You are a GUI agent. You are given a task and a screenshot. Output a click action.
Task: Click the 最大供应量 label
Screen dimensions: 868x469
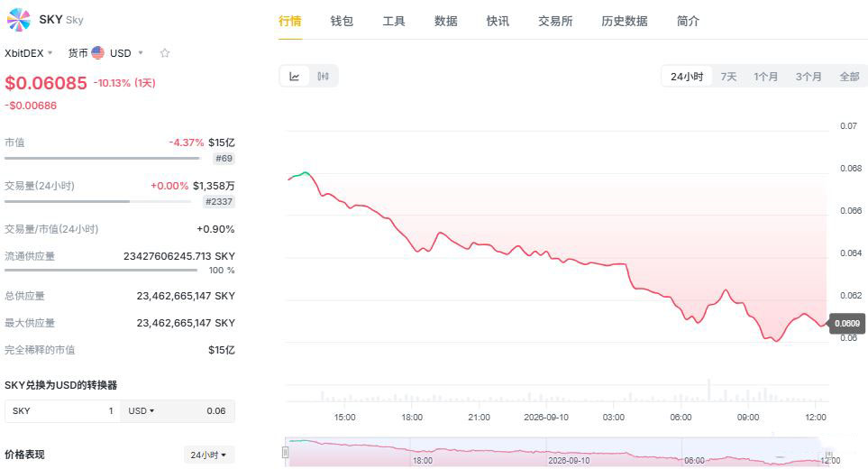click(30, 323)
